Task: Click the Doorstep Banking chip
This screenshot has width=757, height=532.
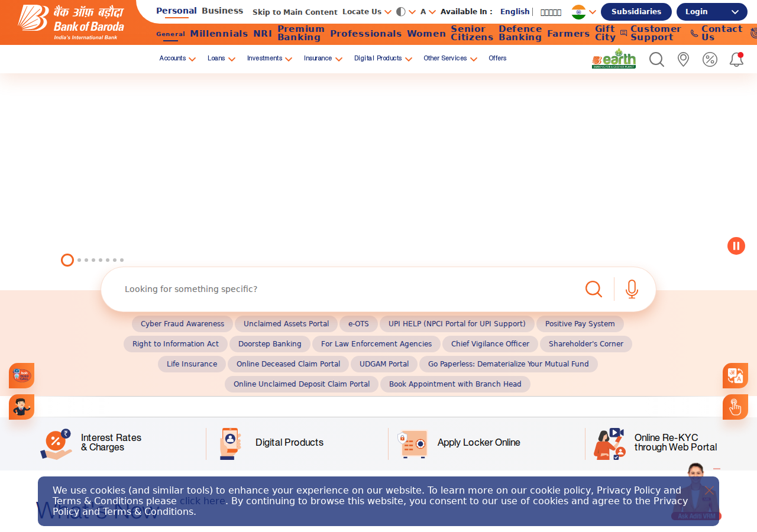Action: click(x=270, y=344)
